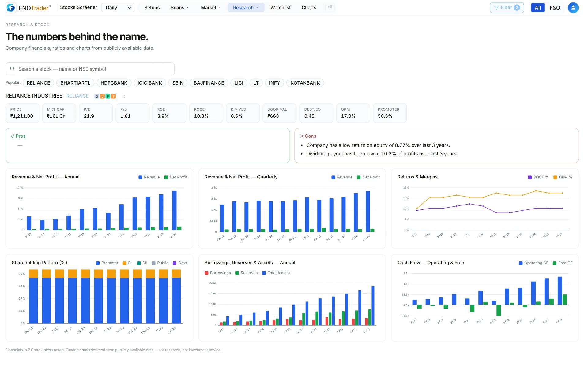Toggle Net Profit legend in Quarterly chart
Screen dimensions: 588x368
pyautogui.click(x=368, y=177)
